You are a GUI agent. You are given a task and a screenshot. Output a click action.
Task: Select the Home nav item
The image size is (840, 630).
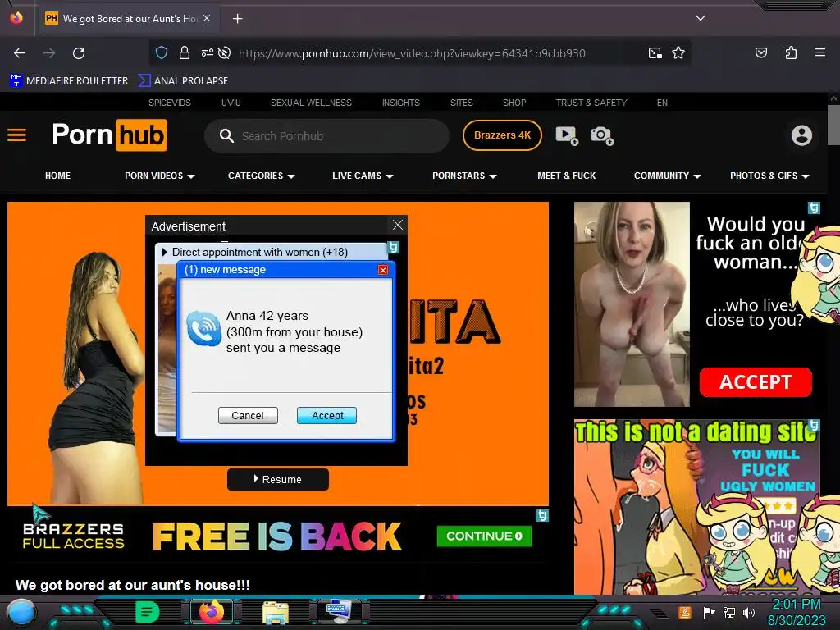point(58,176)
